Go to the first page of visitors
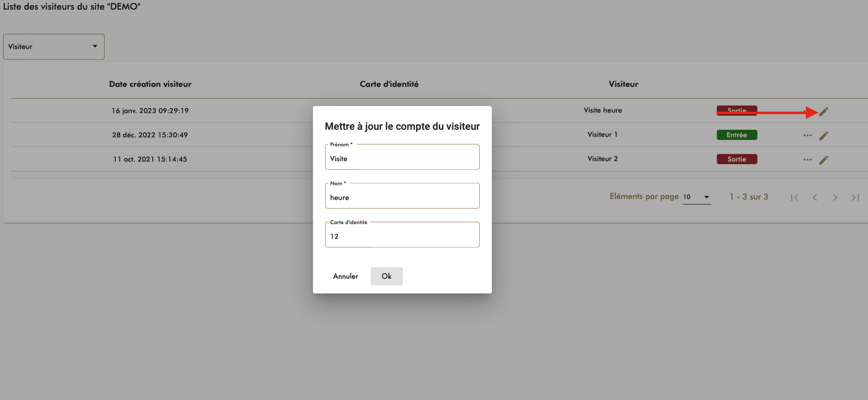 (795, 197)
